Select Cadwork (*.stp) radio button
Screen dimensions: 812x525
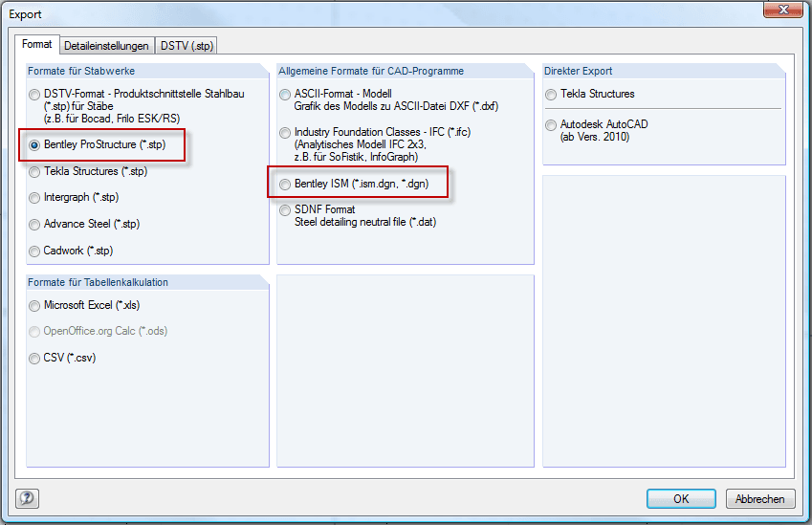click(34, 252)
